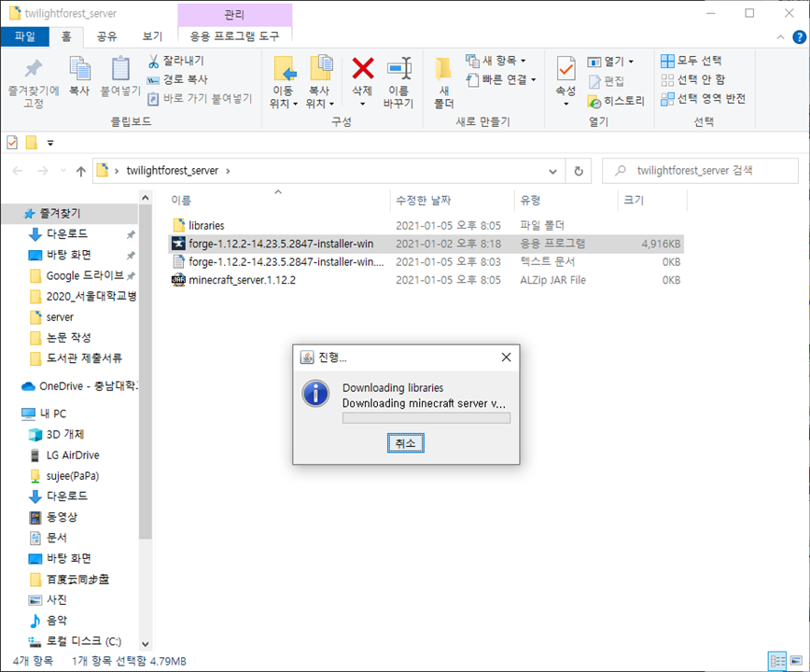810x672 pixels.
Task: Collapse the ribbon with the chevron
Action: tap(780, 37)
